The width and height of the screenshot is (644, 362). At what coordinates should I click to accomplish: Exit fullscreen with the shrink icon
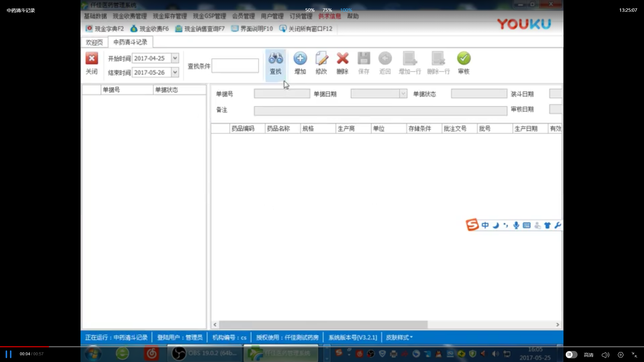(x=634, y=355)
